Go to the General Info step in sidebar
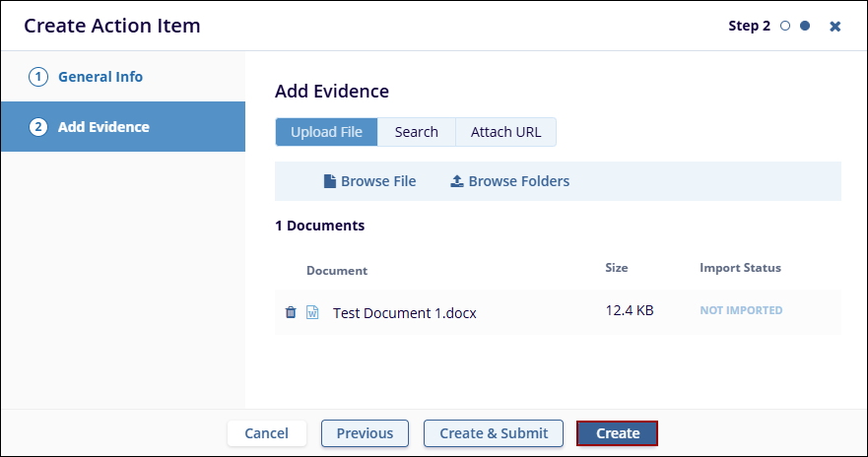 [100, 77]
